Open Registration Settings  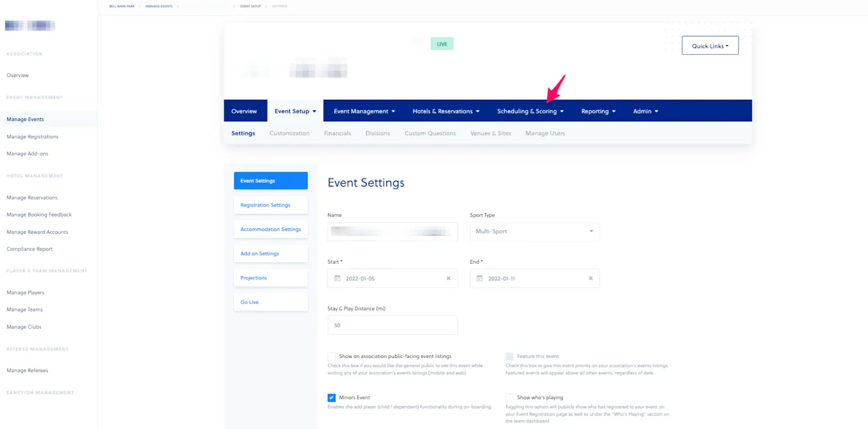pyautogui.click(x=271, y=205)
